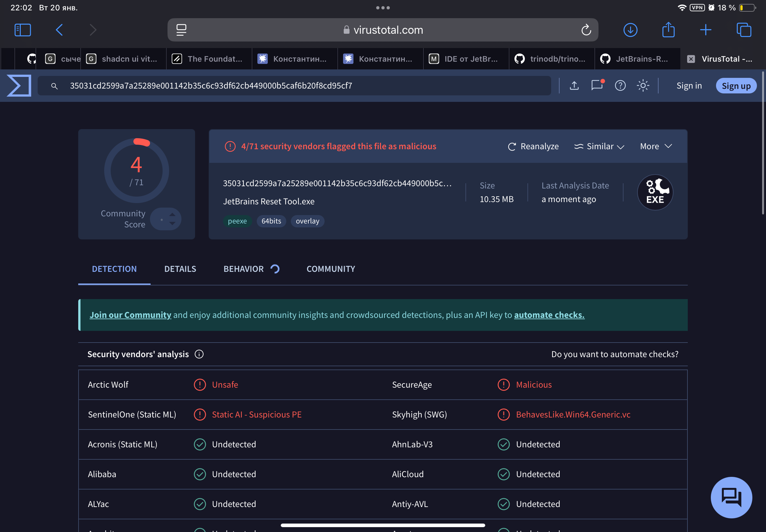
Task: Click the upload file icon
Action: [574, 86]
